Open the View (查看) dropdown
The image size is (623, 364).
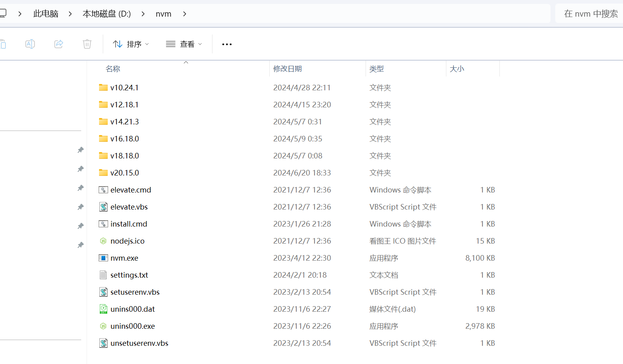[184, 44]
